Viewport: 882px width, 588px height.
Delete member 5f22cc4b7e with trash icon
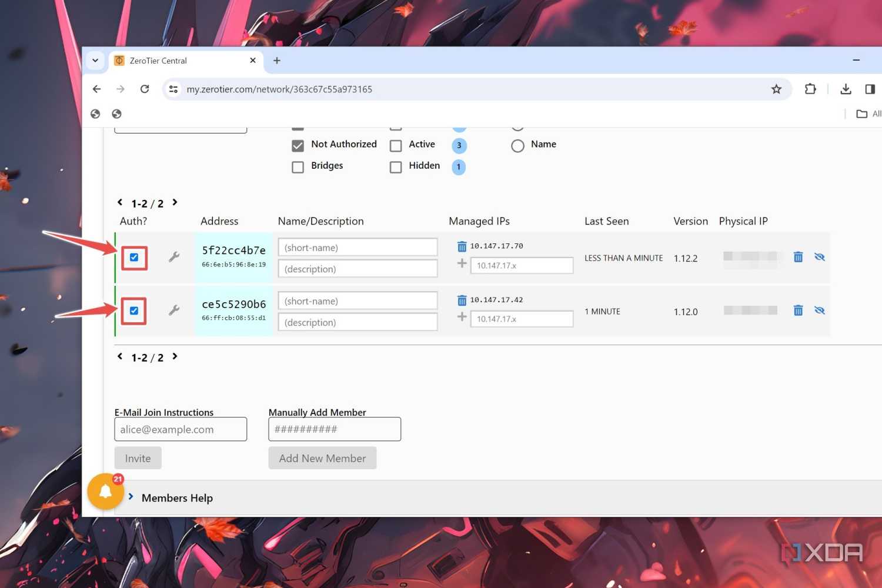pyautogui.click(x=798, y=257)
